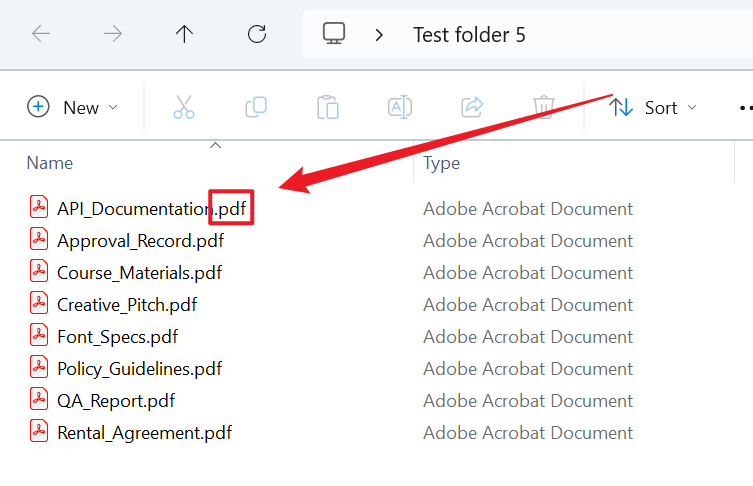Refresh the current folder view
Screen dimensions: 753x486
coord(256,34)
